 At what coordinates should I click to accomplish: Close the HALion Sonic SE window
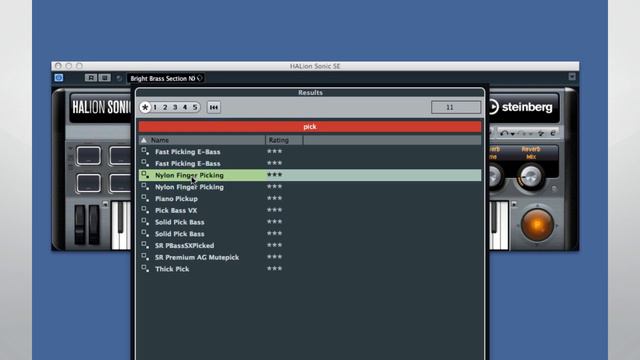coord(58,66)
